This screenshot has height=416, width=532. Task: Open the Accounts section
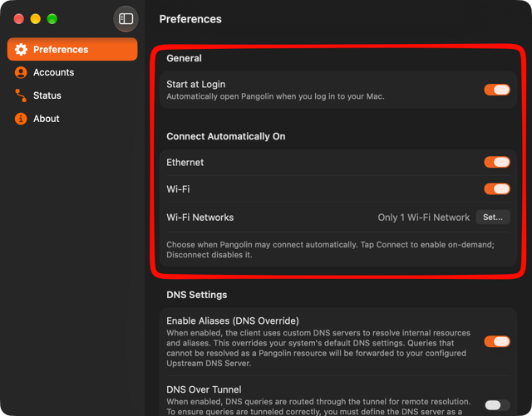click(x=72, y=72)
